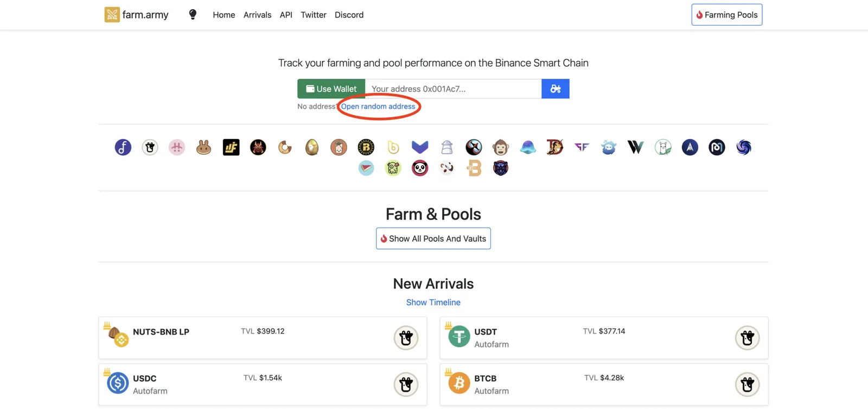Image resolution: width=868 pixels, height=409 pixels.
Task: Select the red panda face icon
Action: tap(420, 168)
